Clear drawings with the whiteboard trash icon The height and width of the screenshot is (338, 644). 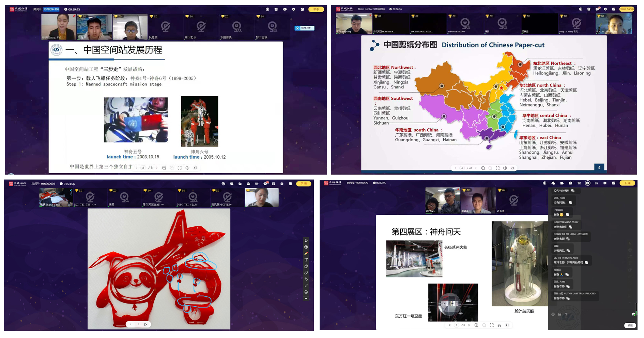pos(306,292)
